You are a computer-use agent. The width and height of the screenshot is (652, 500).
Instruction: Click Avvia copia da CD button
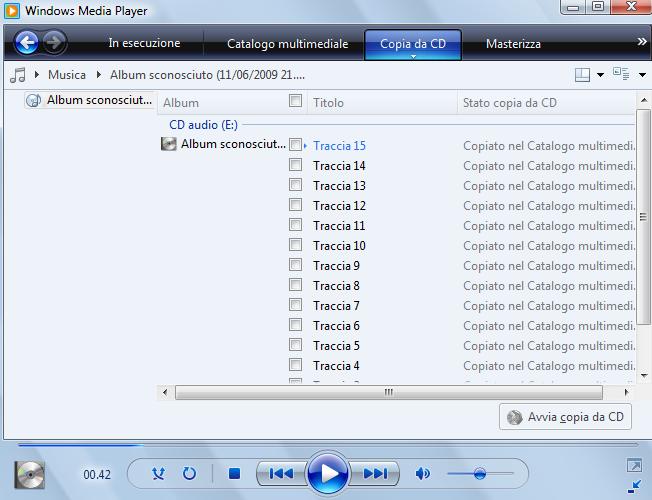[x=565, y=416]
